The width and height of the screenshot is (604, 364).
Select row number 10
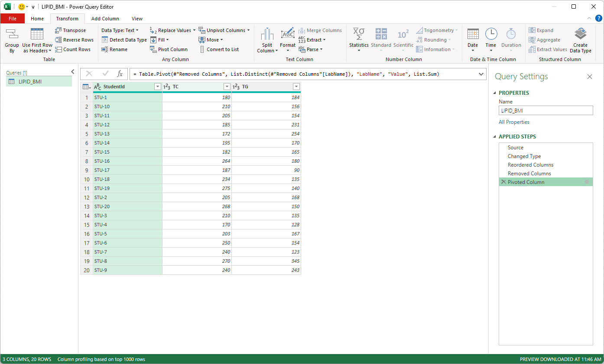pos(87,179)
